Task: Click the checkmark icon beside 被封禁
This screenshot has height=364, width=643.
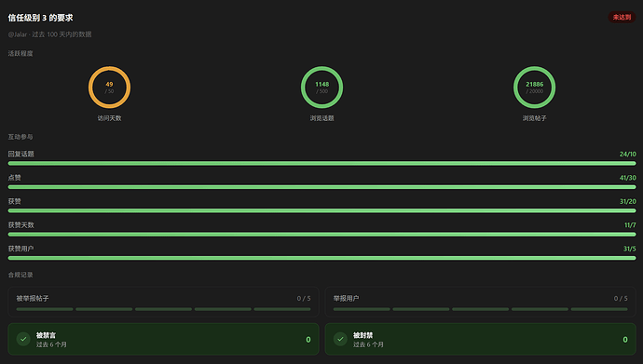Action: [x=340, y=339]
